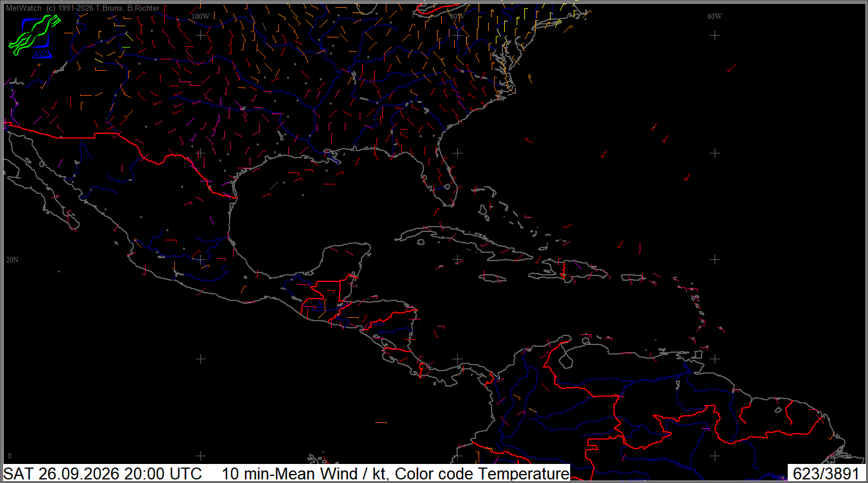
Task: Click the lone gray wind barb in North Atlantic
Action: click(x=732, y=68)
